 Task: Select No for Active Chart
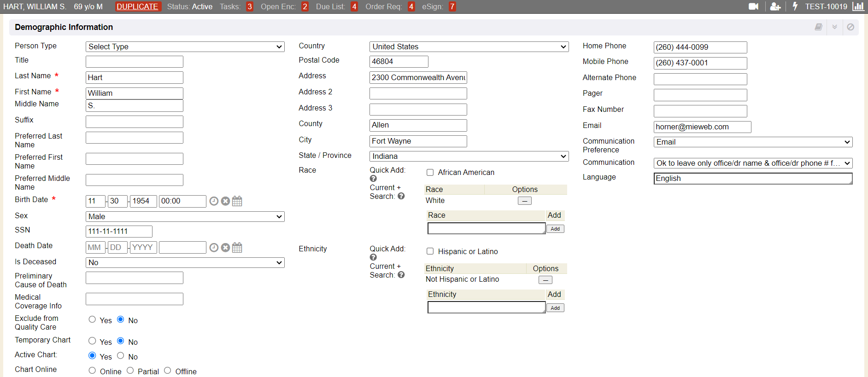click(121, 356)
